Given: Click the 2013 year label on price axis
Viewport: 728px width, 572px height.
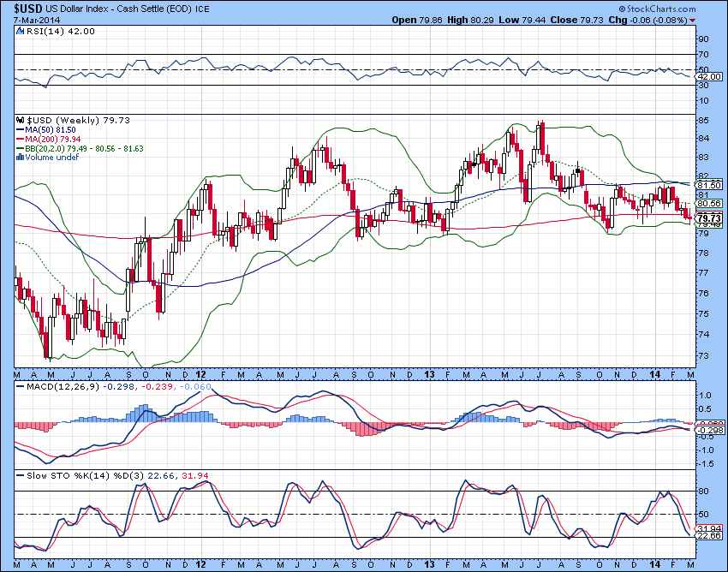Looking at the screenshot, I should click(429, 374).
